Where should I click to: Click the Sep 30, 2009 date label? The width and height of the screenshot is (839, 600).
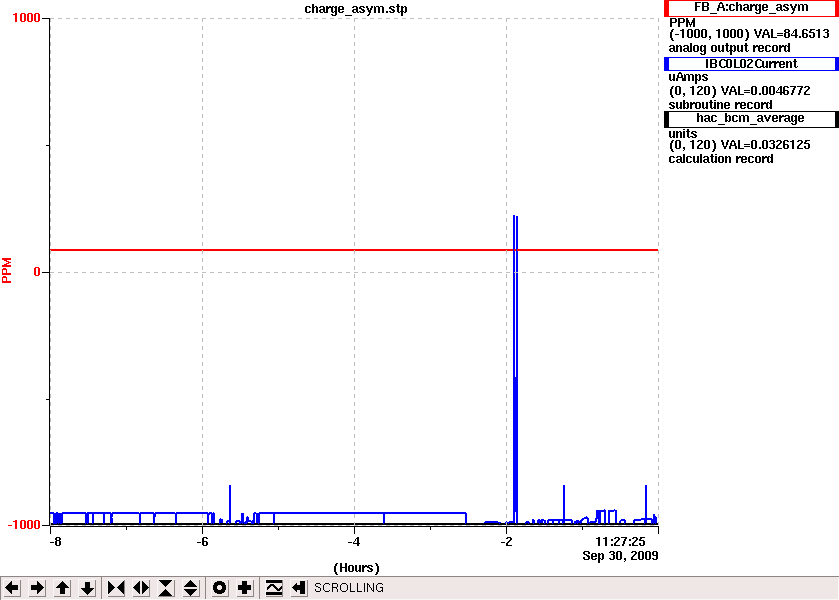(620, 556)
